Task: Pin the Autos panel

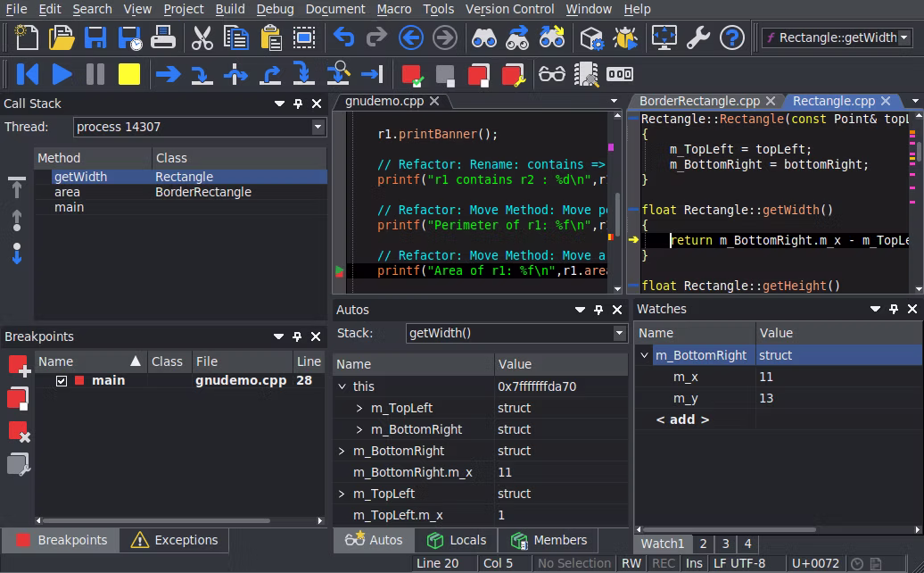Action: click(598, 310)
